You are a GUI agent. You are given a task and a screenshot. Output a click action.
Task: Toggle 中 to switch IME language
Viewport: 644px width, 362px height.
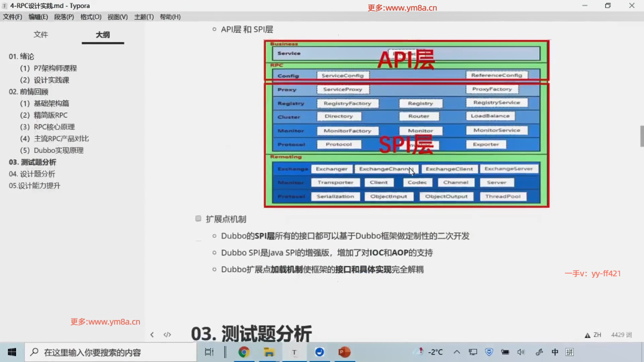(x=555, y=352)
